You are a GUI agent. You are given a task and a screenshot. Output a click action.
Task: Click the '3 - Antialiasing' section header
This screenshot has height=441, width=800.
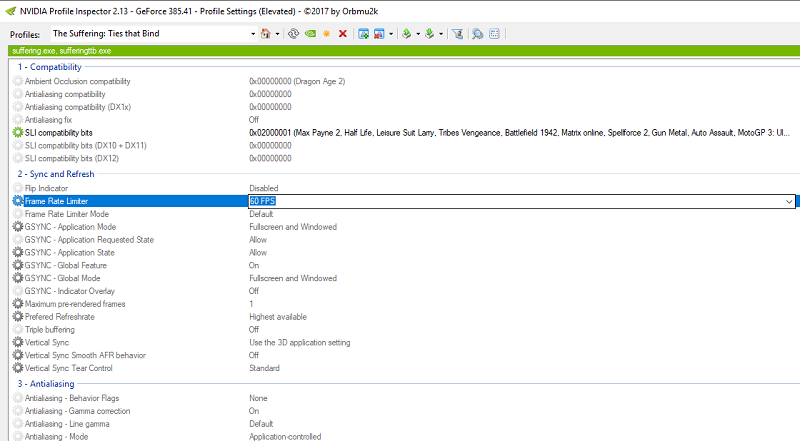tap(46, 384)
